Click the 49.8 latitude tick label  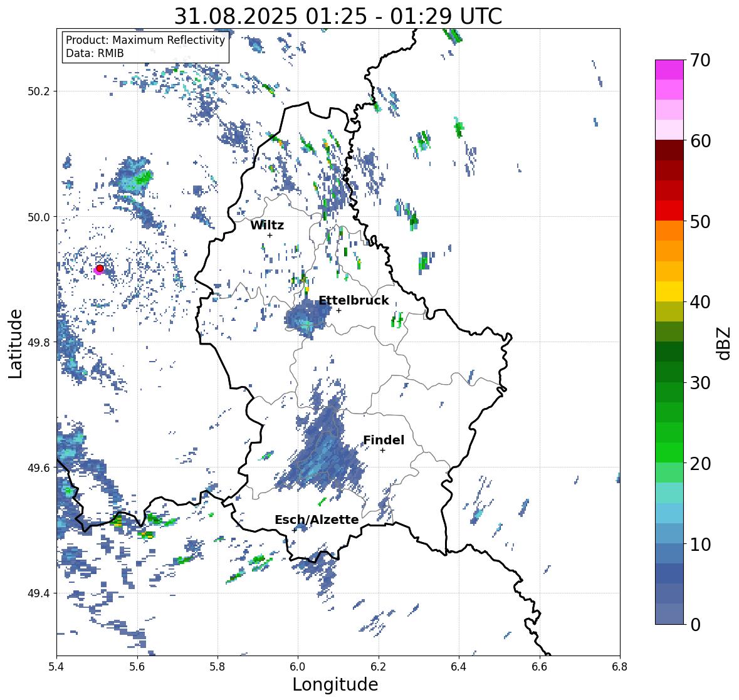(x=39, y=342)
